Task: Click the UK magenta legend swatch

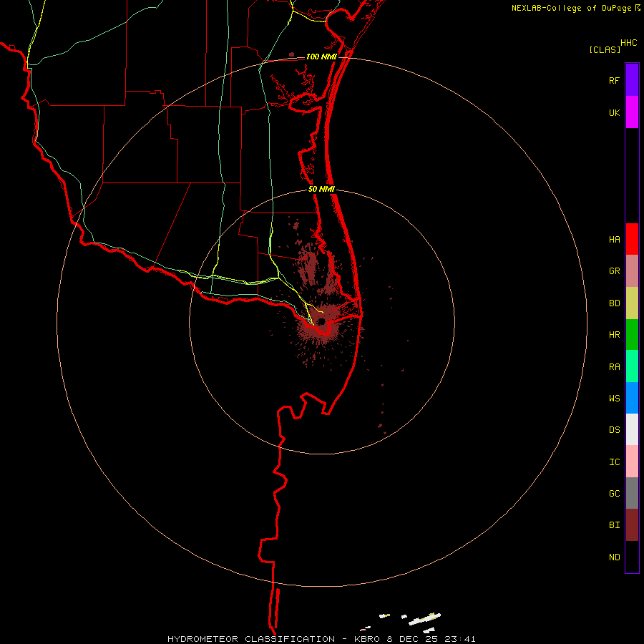Action: pyautogui.click(x=632, y=112)
